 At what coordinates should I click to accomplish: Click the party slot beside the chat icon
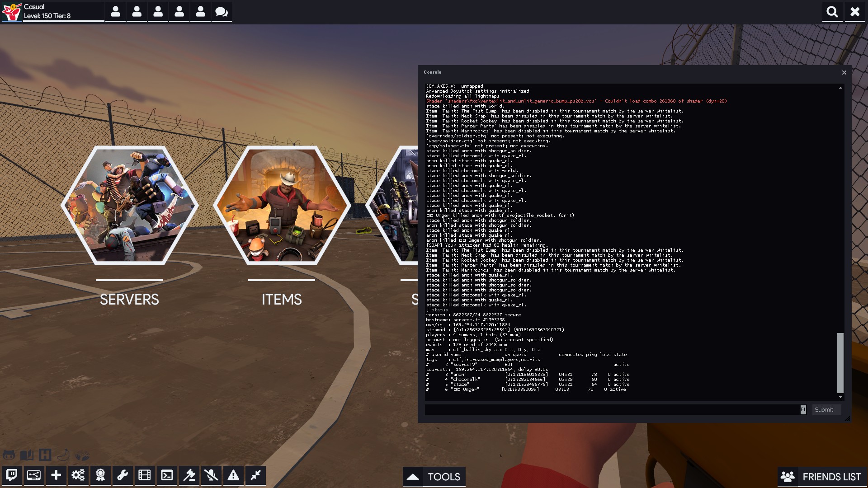coord(200,12)
